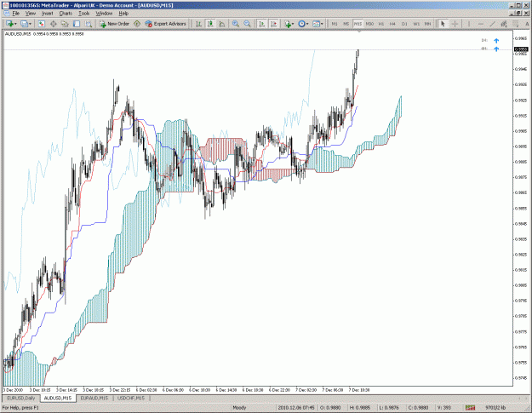Open the Window menu
The image size is (532, 413).
click(104, 14)
